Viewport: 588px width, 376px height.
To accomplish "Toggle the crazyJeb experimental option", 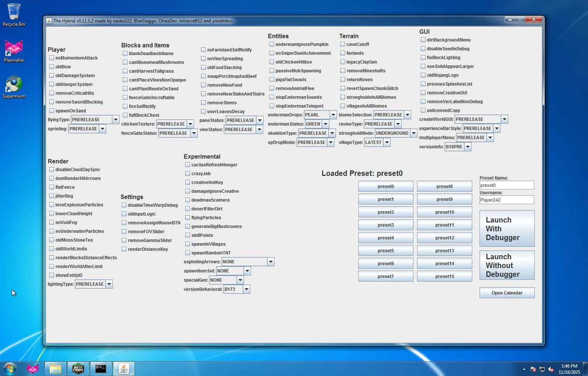I will 188,174.
